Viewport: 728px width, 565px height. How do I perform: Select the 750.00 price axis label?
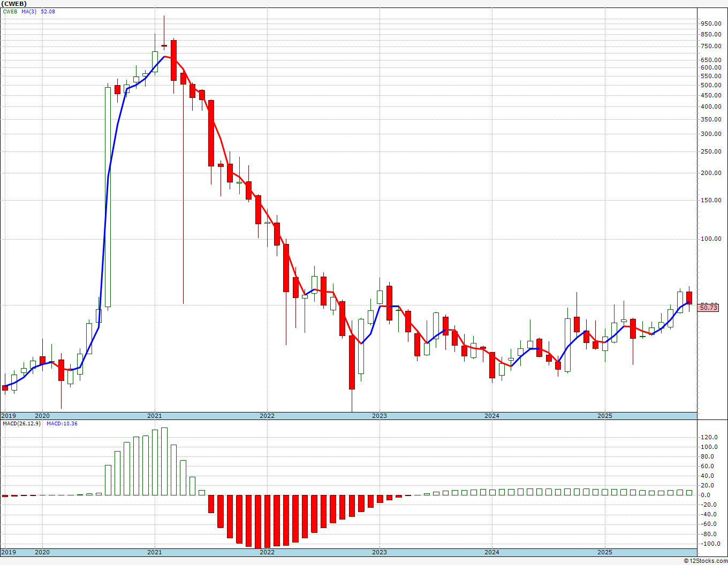(x=711, y=46)
